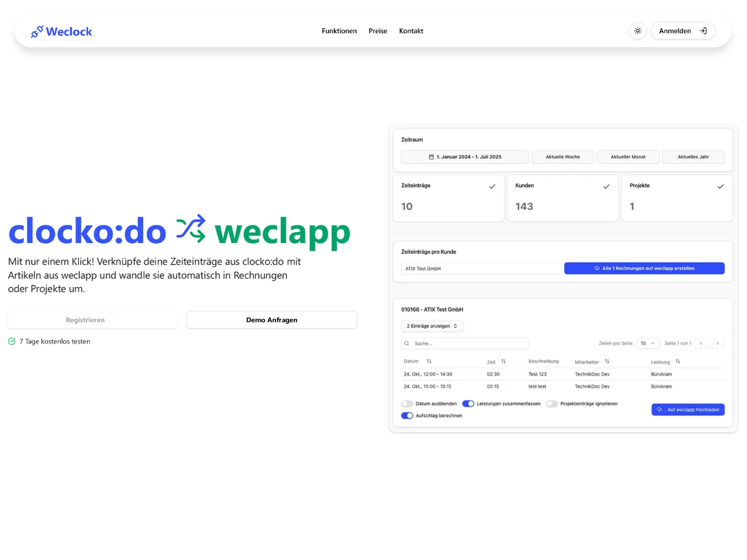Go to previous page arrow
This screenshot has width=747, height=560.
[x=701, y=343]
